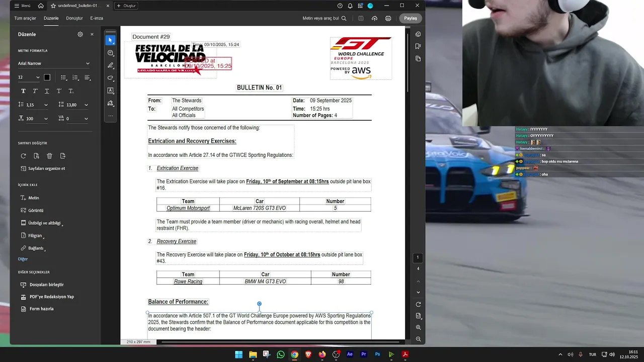Click the extract page icon
This screenshot has height=362, width=644.
coord(36,156)
